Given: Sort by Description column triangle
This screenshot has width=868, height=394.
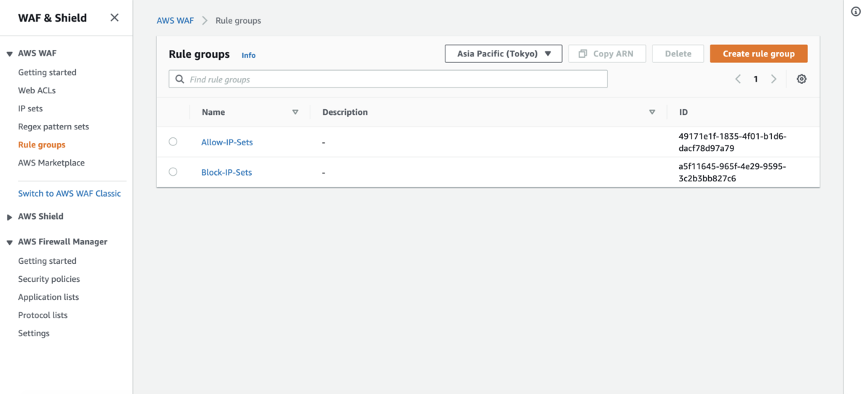Looking at the screenshot, I should [652, 112].
